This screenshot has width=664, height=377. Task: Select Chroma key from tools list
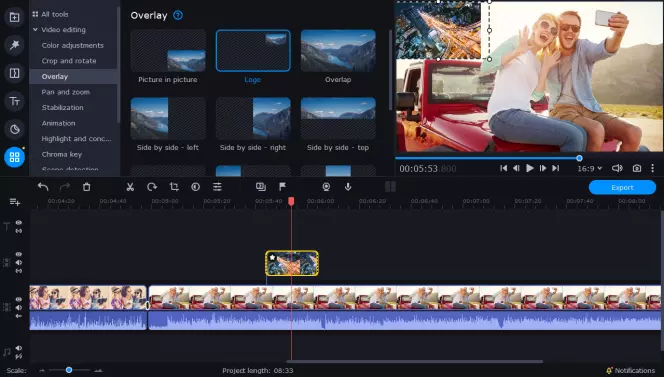pos(62,154)
